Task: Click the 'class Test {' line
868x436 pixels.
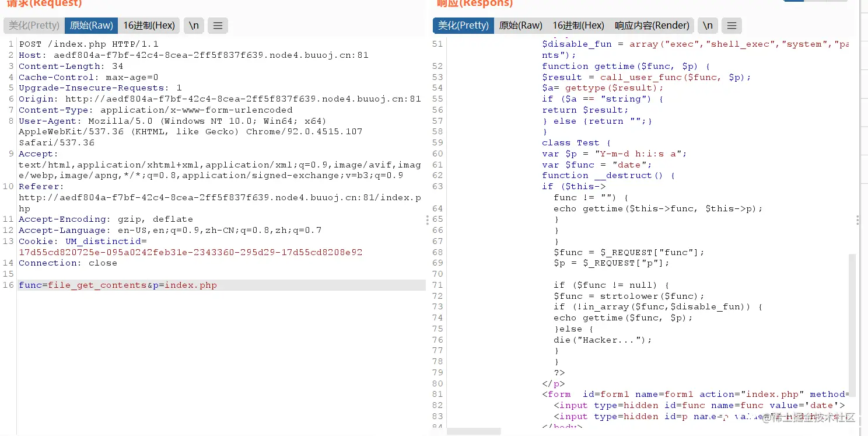Action: 576,142
